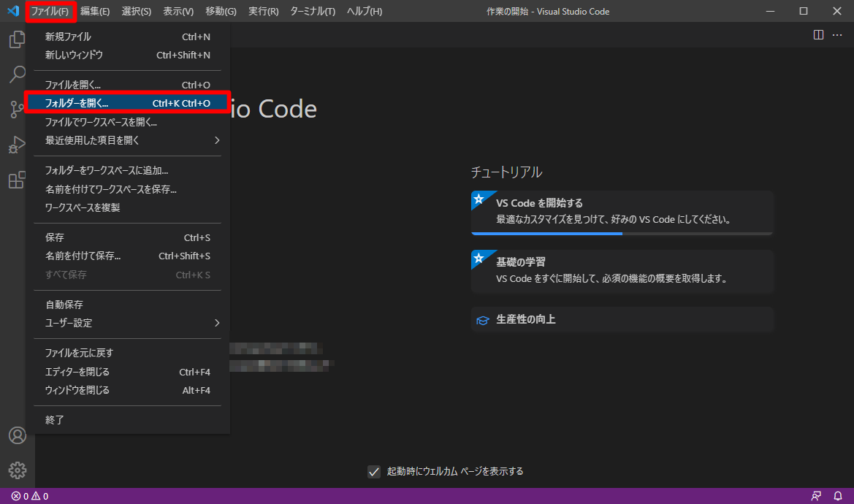This screenshot has width=854, height=504.
Task: Open the 編集(E) menu
Action: tap(95, 12)
